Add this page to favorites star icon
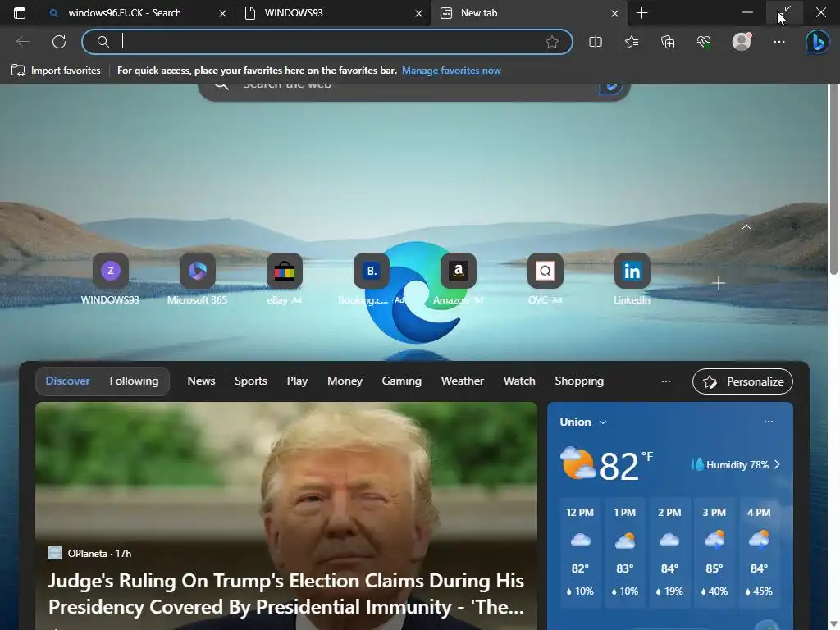840x630 pixels. pyautogui.click(x=552, y=42)
